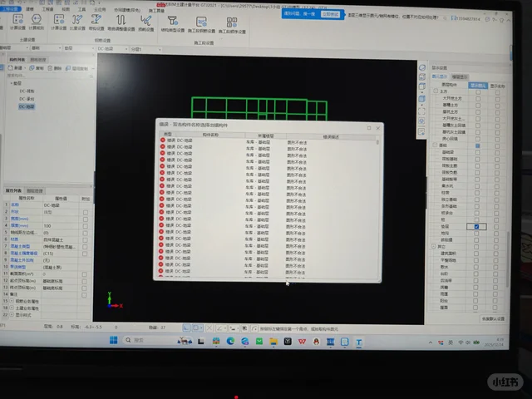Click 显示名称 column header
The image size is (532, 399).
pyautogui.click(x=498, y=86)
